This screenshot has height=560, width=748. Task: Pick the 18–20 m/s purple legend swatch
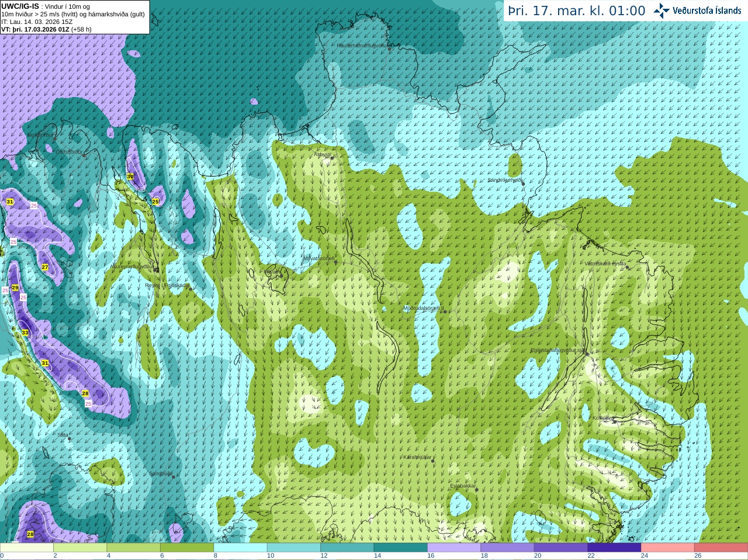click(507, 548)
